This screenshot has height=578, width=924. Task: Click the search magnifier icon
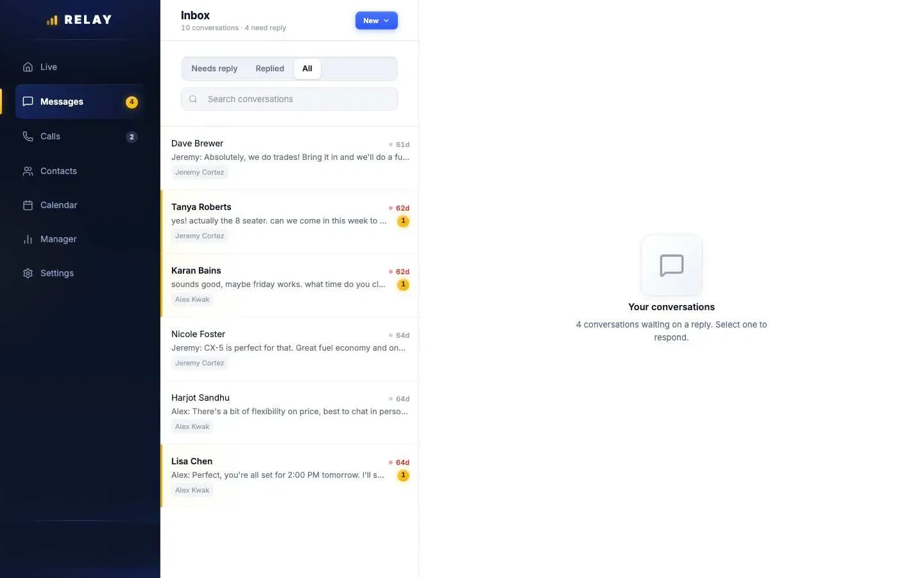(x=193, y=99)
